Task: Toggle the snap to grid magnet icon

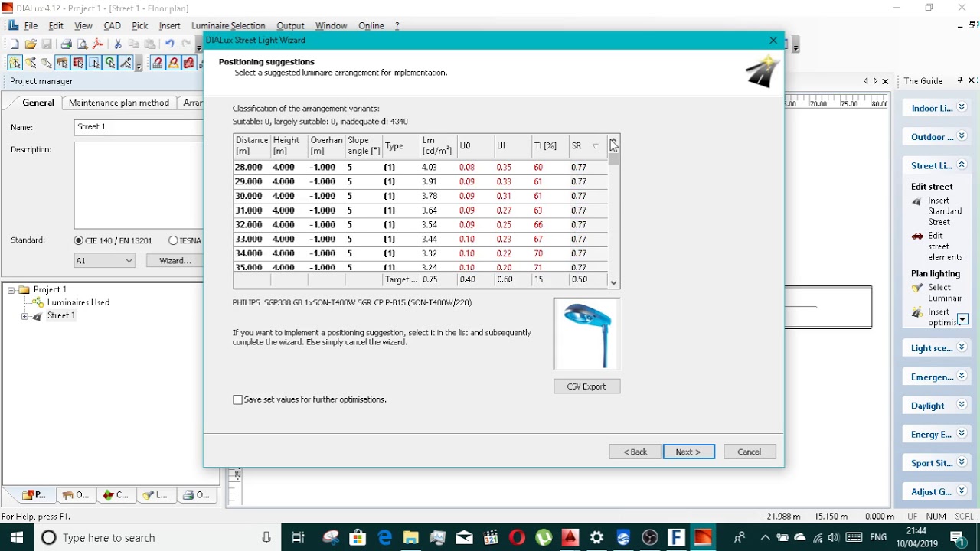Action: pyautogui.click(x=157, y=63)
